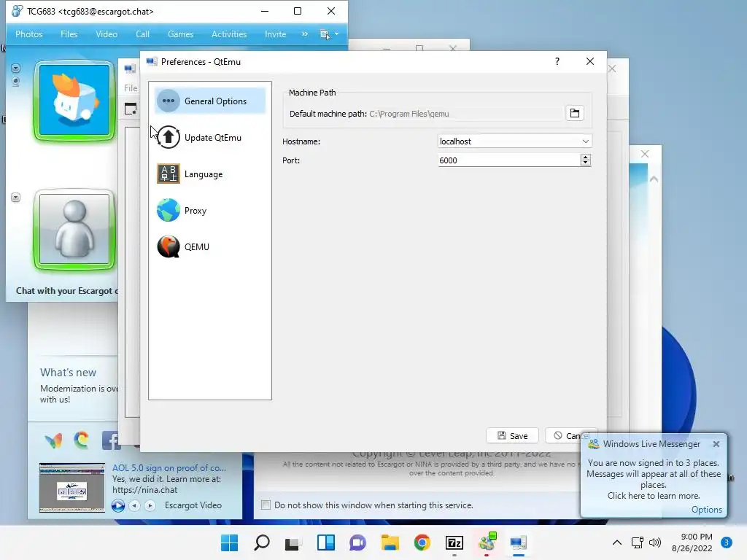Open Activities menu in Messenger chat
Viewport: 747px width, 560px height.
click(229, 34)
